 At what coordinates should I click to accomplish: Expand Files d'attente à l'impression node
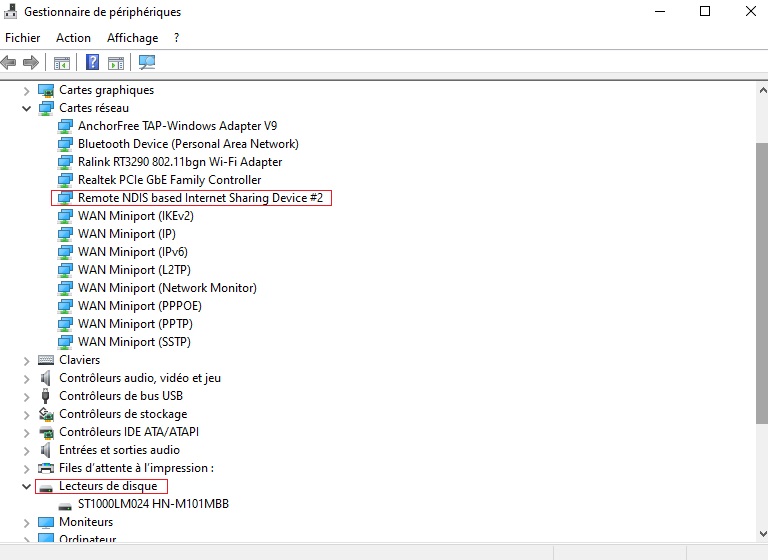point(26,468)
